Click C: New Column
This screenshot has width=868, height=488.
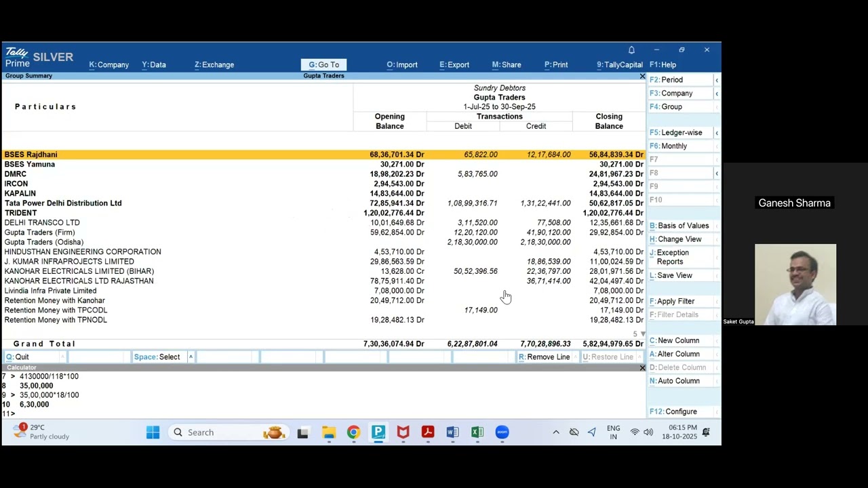(x=679, y=341)
